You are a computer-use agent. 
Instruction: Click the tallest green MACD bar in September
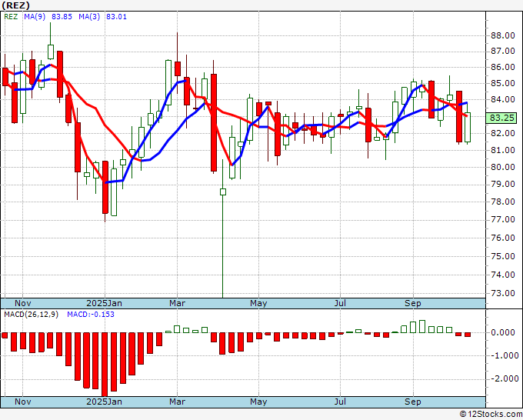[422, 326]
